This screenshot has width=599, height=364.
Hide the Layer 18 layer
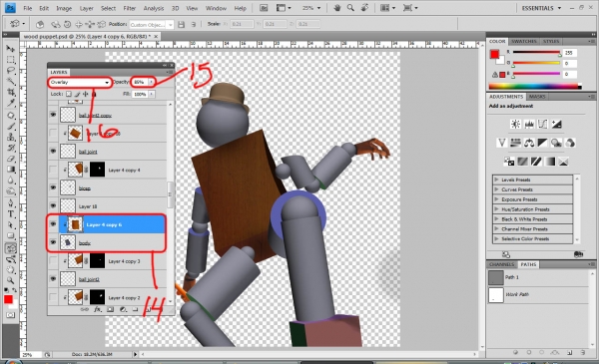tap(53, 206)
